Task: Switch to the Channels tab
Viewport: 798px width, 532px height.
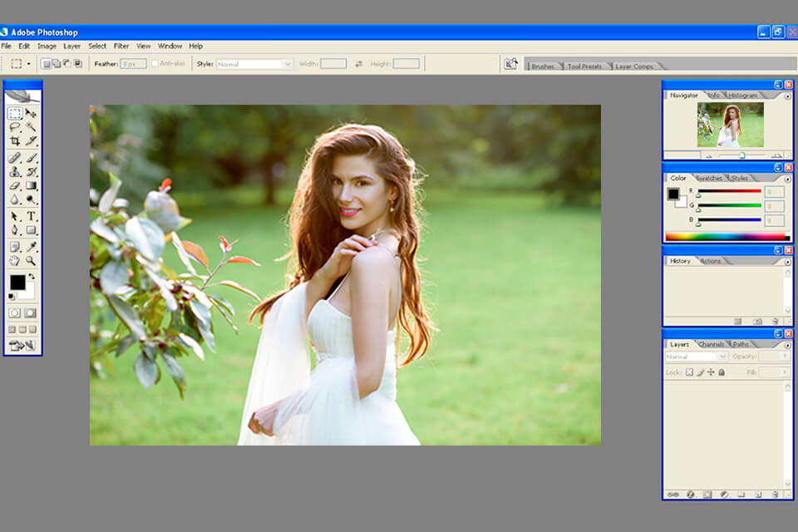Action: [x=712, y=344]
